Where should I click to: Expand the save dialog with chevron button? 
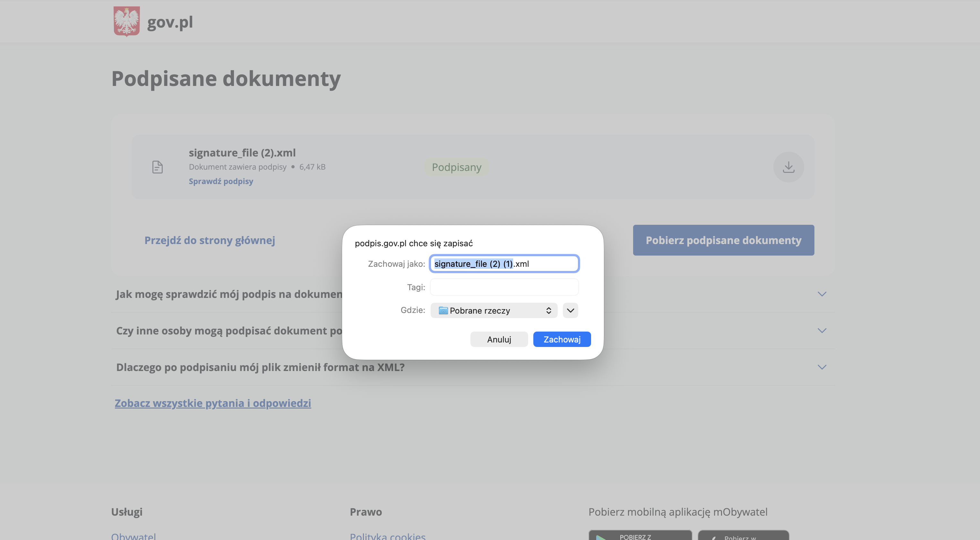[x=570, y=310]
